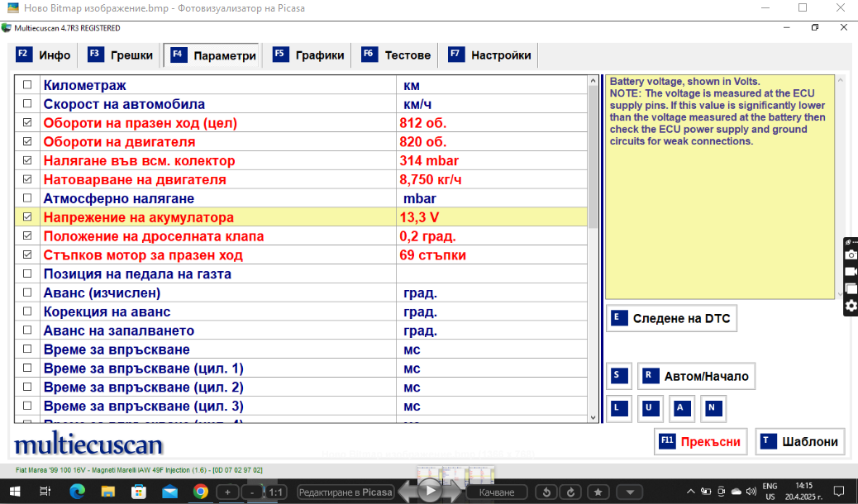Open Google Chrome from the taskbar

200,492
